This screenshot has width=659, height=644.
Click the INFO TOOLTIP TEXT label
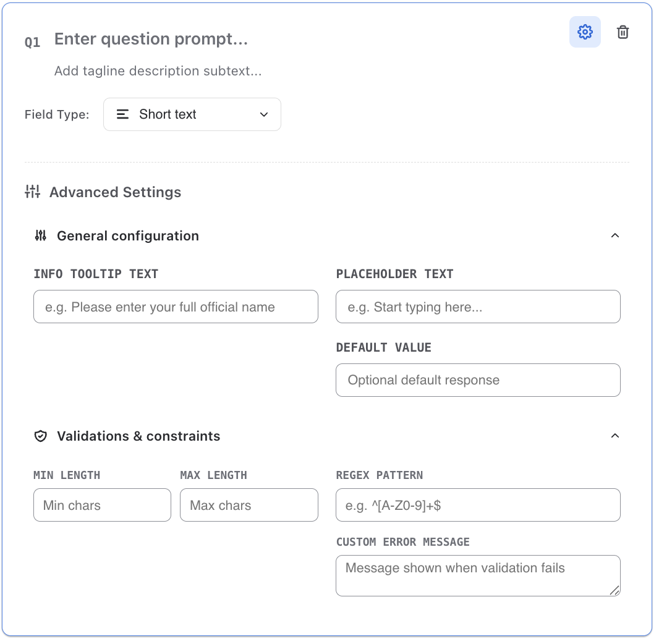point(96,274)
